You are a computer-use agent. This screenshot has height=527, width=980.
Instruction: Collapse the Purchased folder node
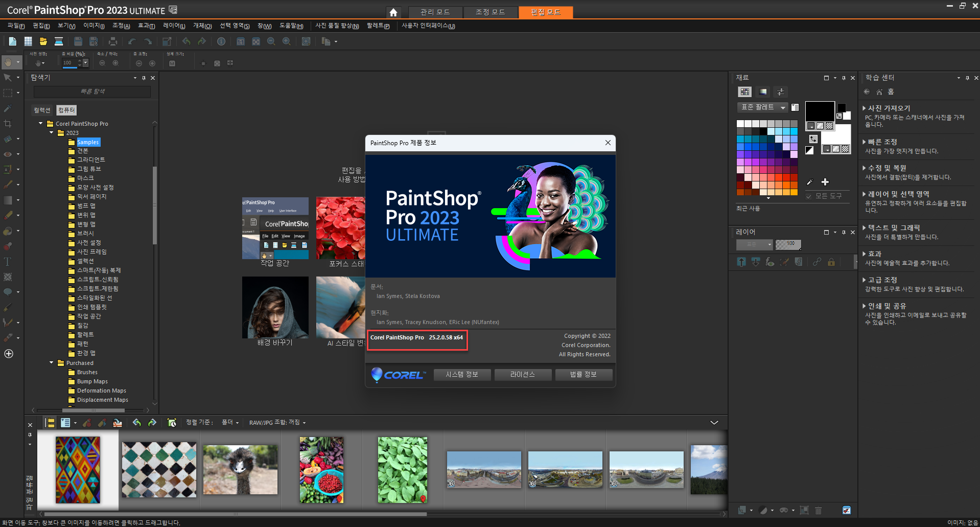(52, 362)
